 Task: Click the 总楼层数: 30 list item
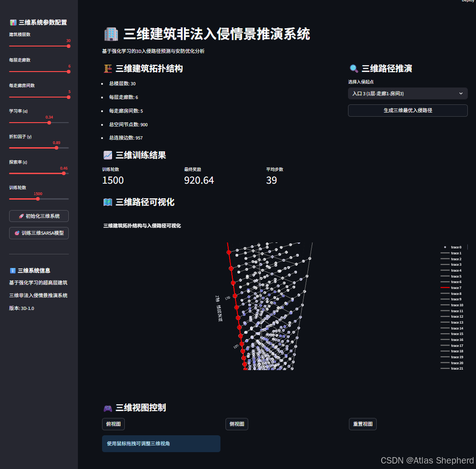[123, 83]
